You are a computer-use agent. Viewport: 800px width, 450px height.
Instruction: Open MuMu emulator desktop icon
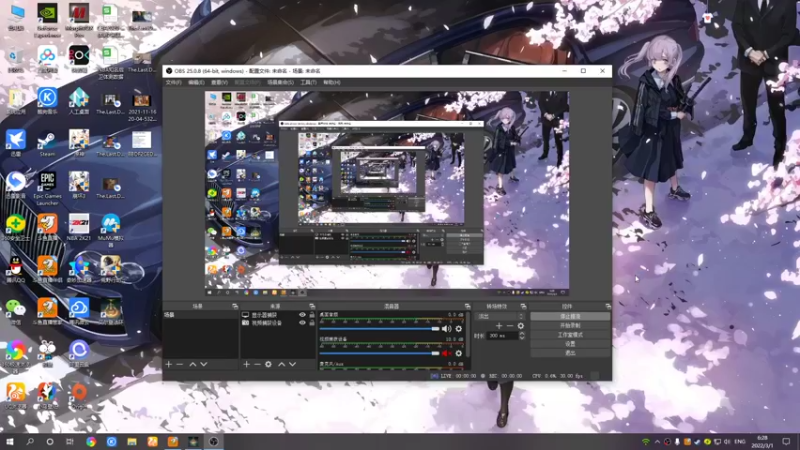click(110, 231)
